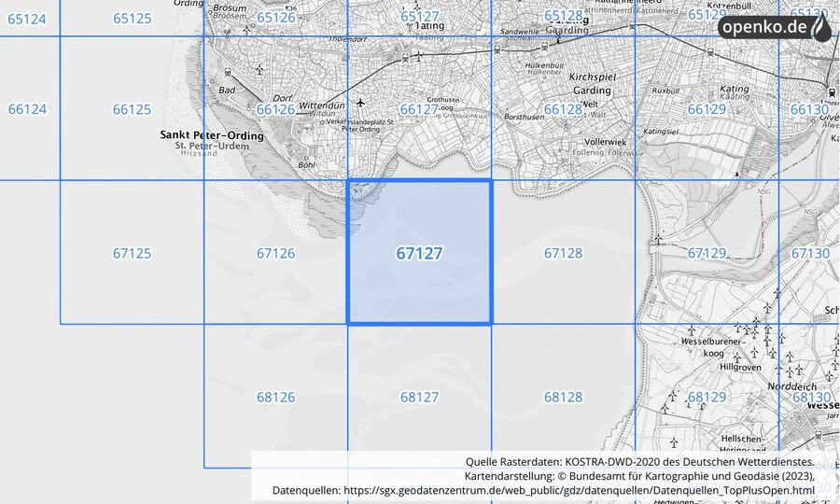Click grid cell label 68126

275,398
